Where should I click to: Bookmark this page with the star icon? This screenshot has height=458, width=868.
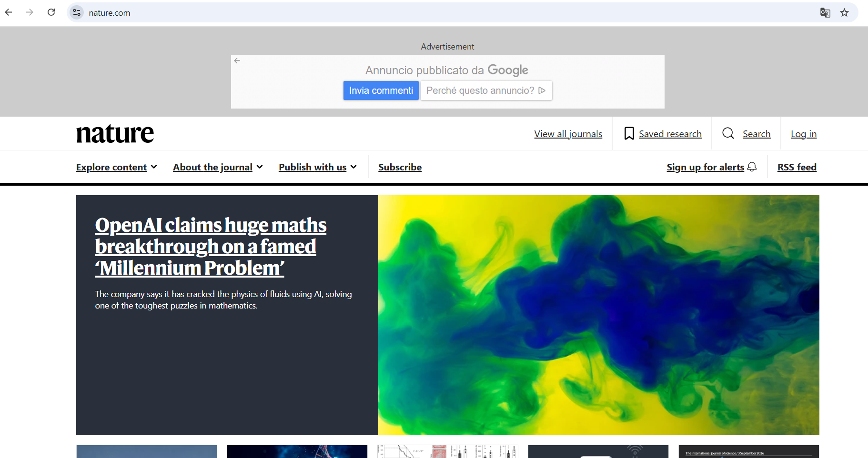pyautogui.click(x=845, y=12)
